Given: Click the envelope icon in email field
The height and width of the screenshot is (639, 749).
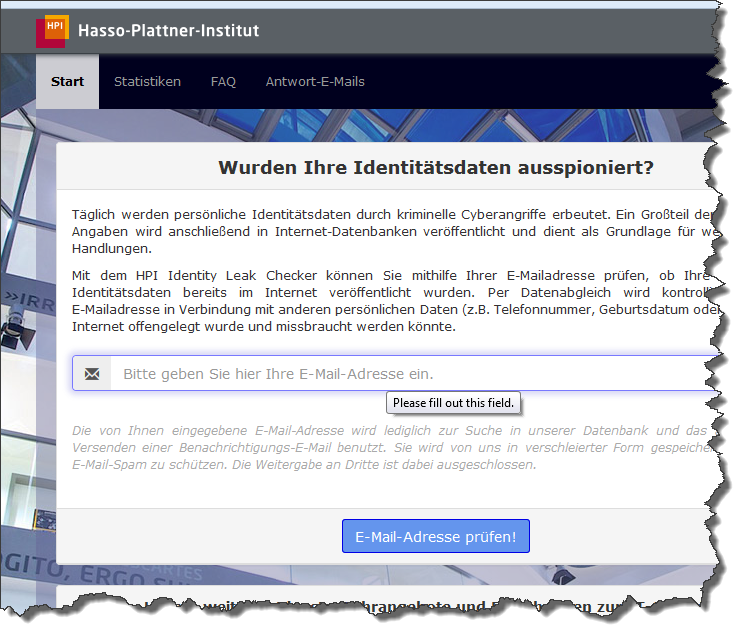Looking at the screenshot, I should (x=92, y=373).
